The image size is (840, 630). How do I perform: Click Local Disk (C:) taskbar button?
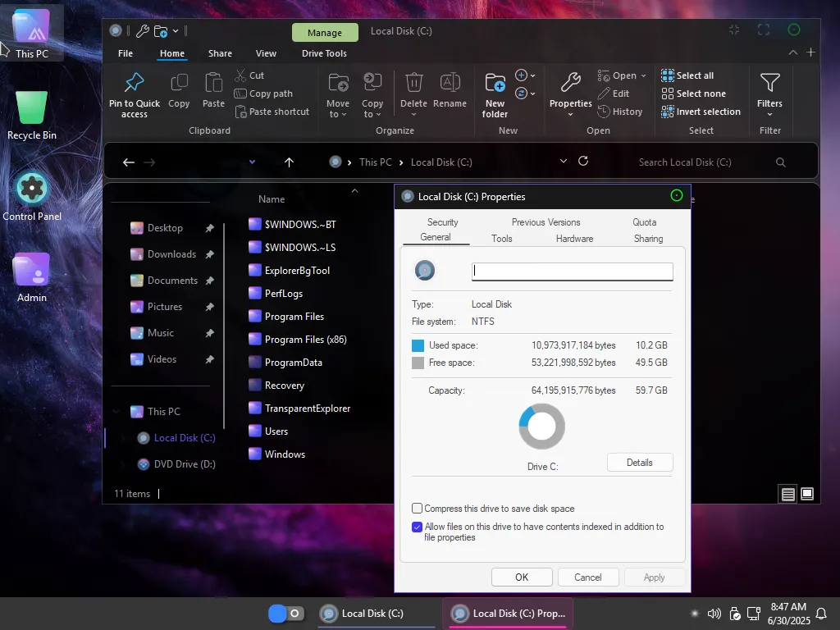[x=377, y=614]
